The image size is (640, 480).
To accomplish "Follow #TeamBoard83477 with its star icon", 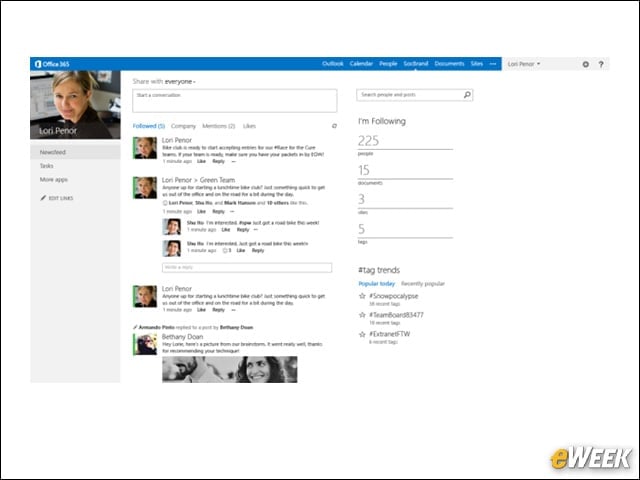I will [x=362, y=315].
